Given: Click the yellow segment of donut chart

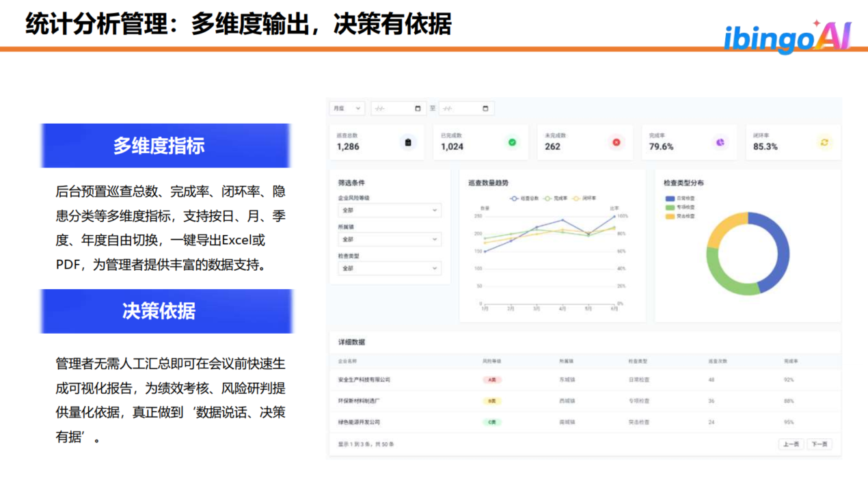Looking at the screenshot, I should coord(723,228).
